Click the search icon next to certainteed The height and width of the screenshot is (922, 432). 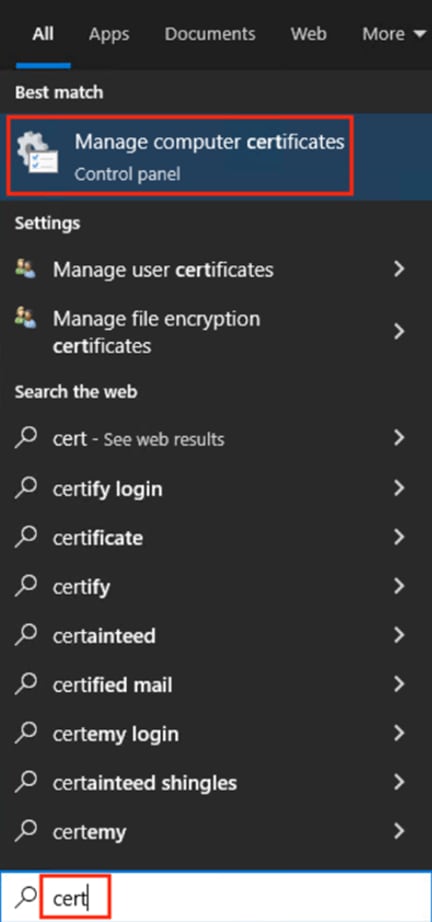[26, 635]
